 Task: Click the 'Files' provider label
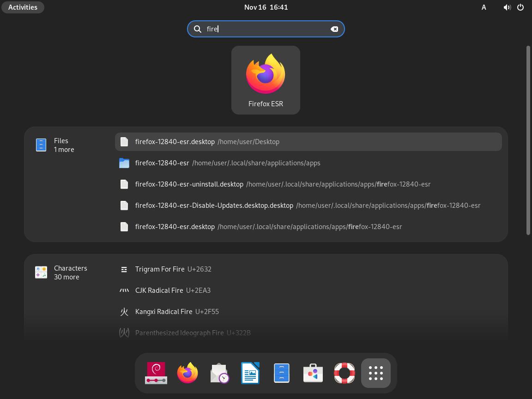point(61,140)
